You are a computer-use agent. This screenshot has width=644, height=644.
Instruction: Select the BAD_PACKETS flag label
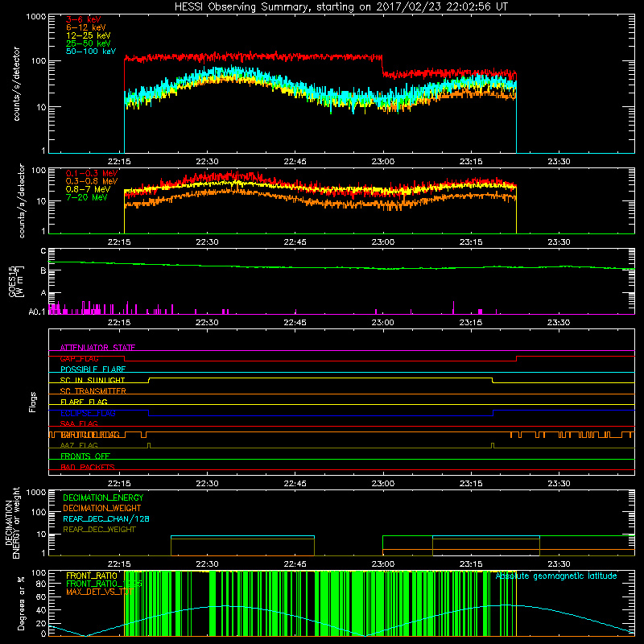(88, 467)
